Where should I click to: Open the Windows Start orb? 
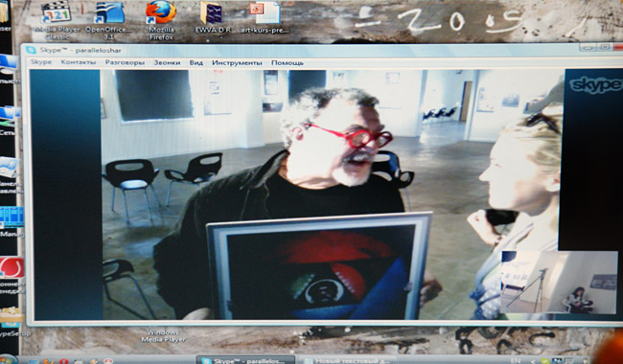8,359
